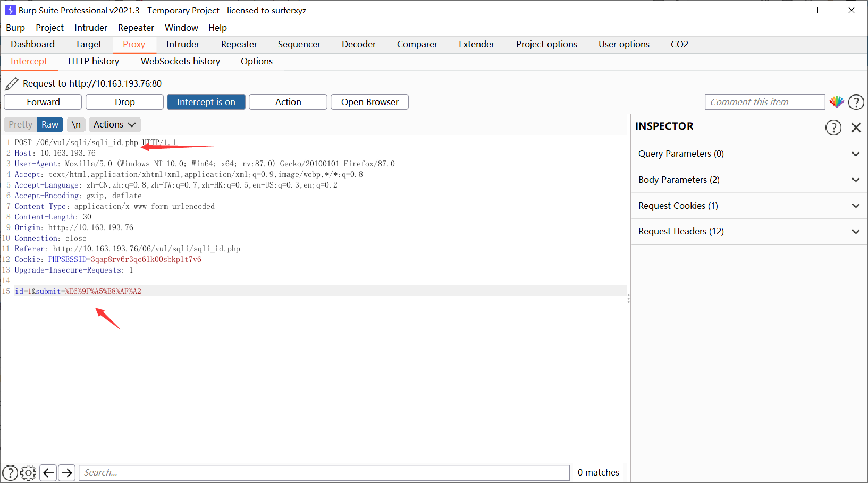
Task: Click the Content-Length: 30 header line
Action: click(x=53, y=217)
